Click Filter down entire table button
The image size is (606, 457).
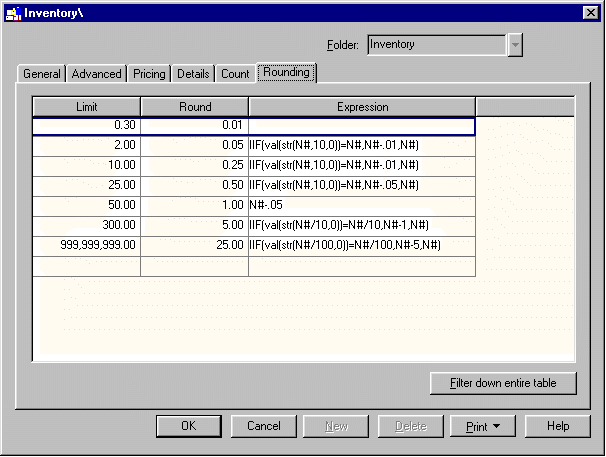(x=503, y=383)
